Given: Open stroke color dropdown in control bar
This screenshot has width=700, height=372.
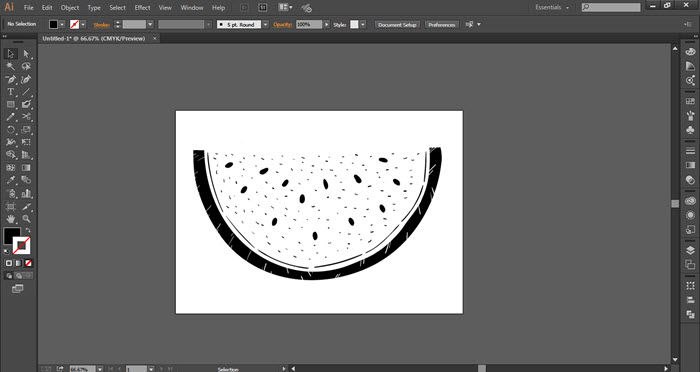Looking at the screenshot, I should click(x=83, y=25).
